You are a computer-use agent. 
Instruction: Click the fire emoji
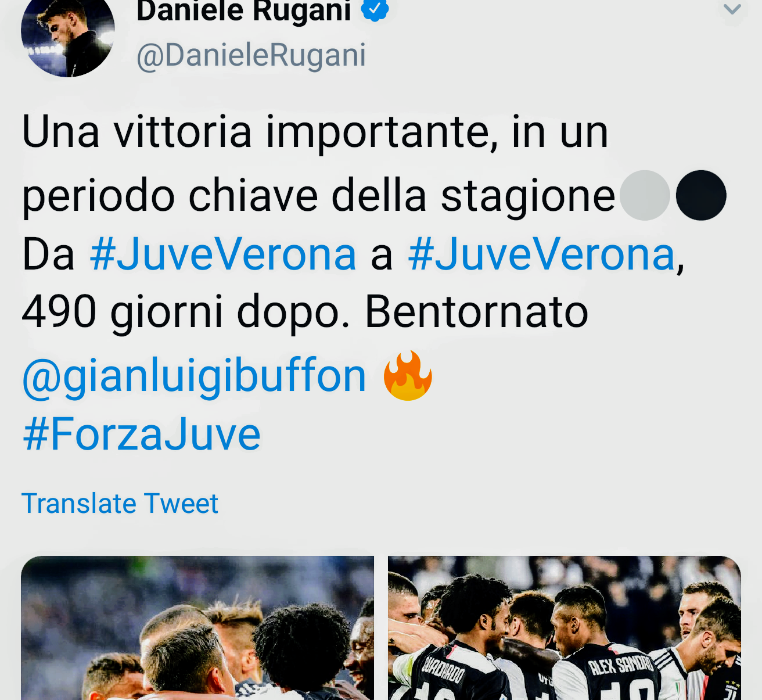pyautogui.click(x=408, y=375)
